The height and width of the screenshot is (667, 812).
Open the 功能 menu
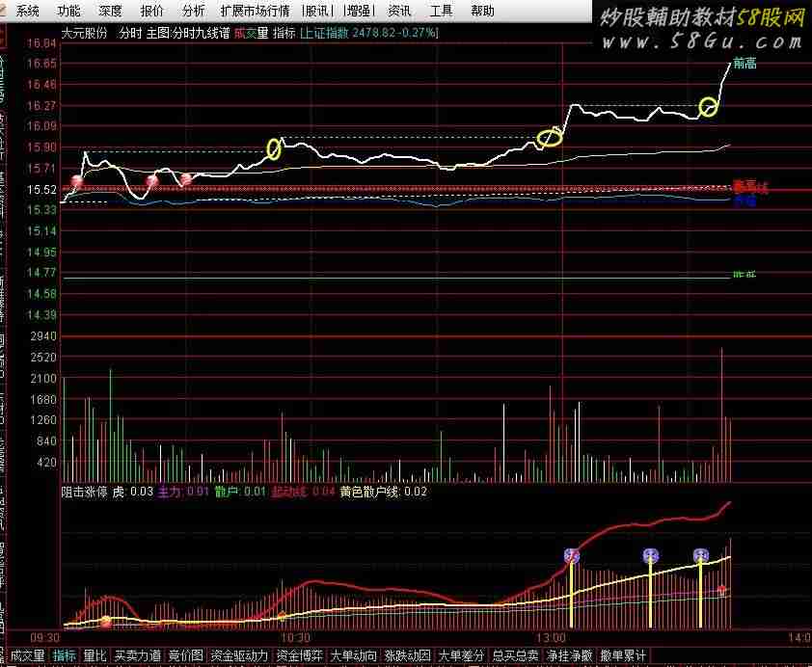point(68,11)
